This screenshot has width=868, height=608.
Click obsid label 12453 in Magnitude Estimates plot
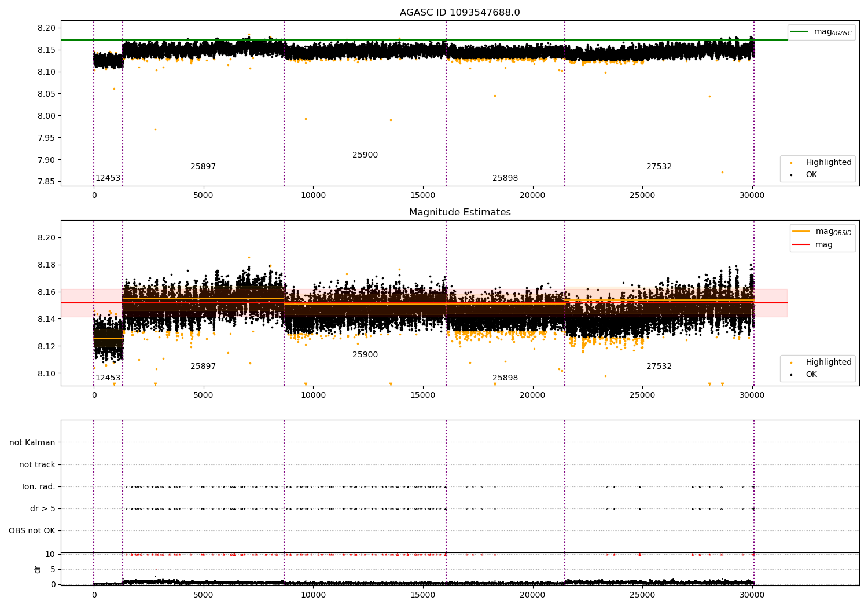tap(108, 378)
